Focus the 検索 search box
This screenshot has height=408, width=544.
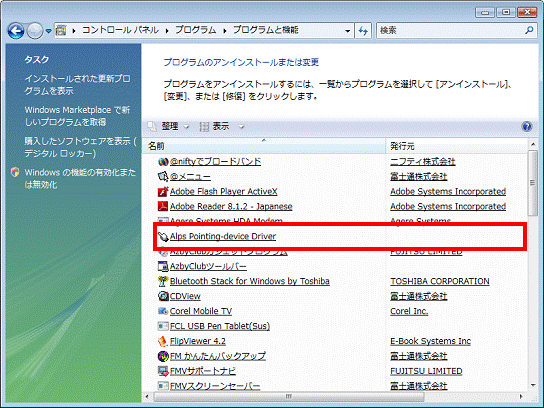pyautogui.click(x=450, y=31)
